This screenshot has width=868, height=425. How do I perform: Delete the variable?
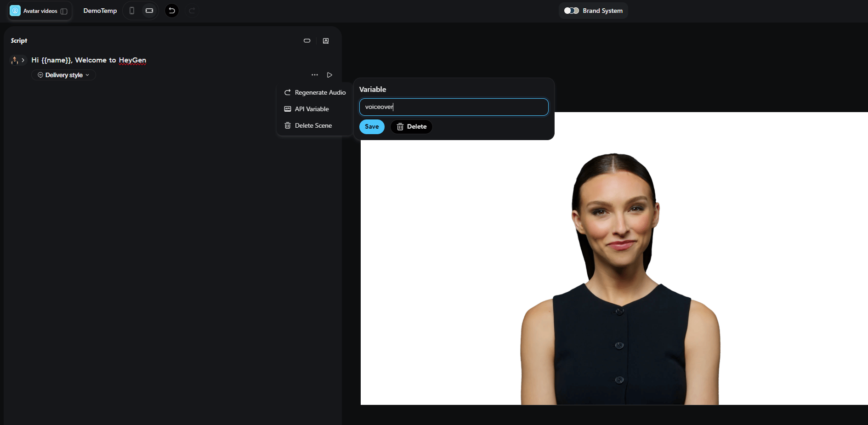point(411,127)
